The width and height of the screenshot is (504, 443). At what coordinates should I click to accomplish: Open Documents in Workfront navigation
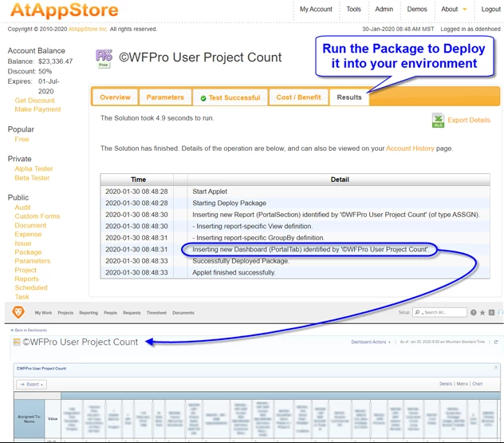click(183, 313)
